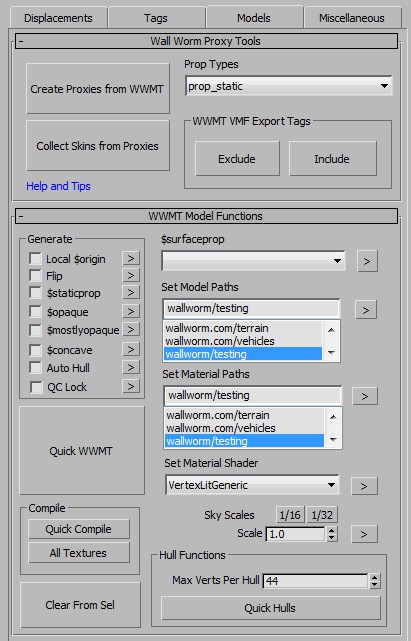
Task: Enable the Auto Hull checkbox
Action: (36, 368)
